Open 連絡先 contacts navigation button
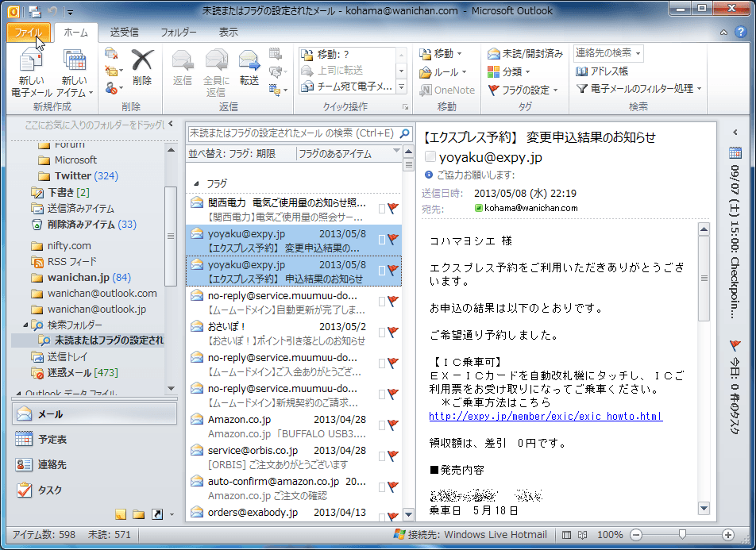This screenshot has height=550, width=756. pyautogui.click(x=94, y=464)
